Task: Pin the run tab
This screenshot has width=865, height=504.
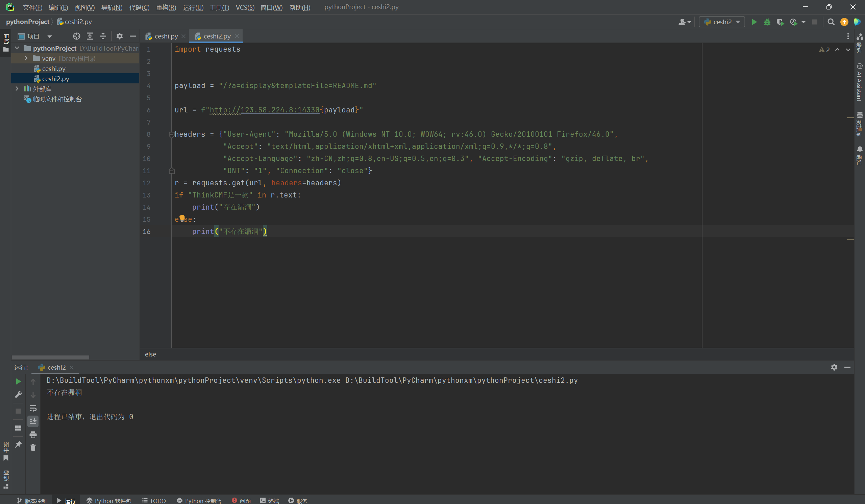Action: (19, 444)
